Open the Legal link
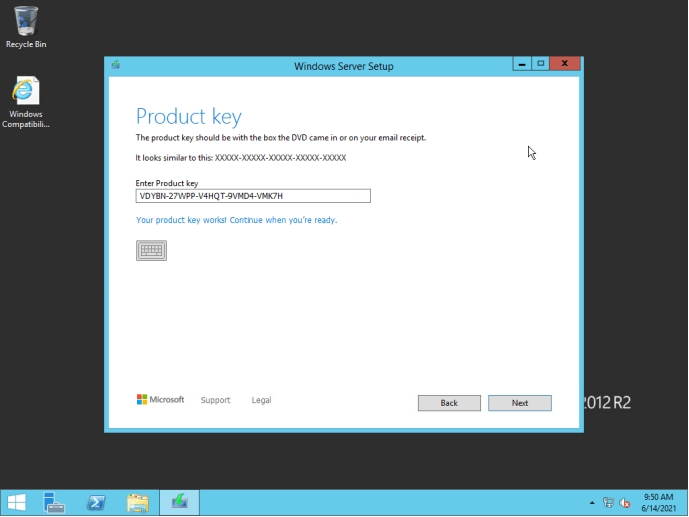The width and height of the screenshot is (689, 517). coord(261,400)
